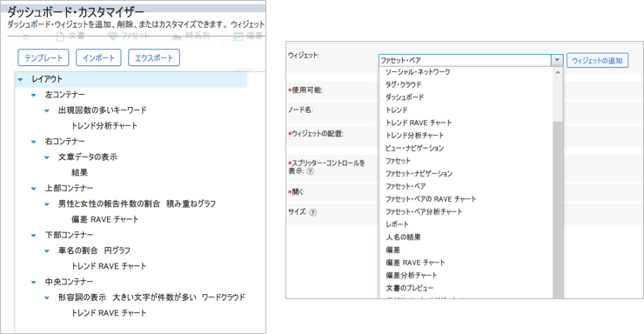Collapse the レイアウト root node arrow
The image size is (644, 334).
point(21,80)
